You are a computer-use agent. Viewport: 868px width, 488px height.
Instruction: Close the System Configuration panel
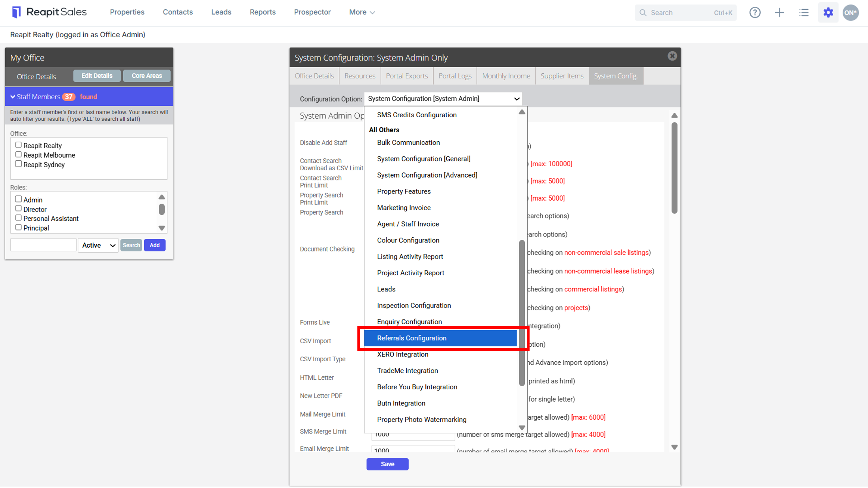pos(672,56)
